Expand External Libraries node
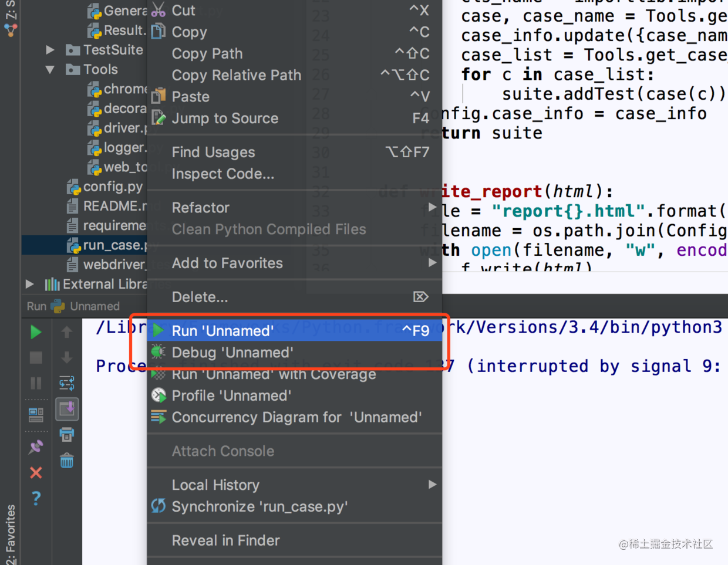The width and height of the screenshot is (728, 565). 29,284
